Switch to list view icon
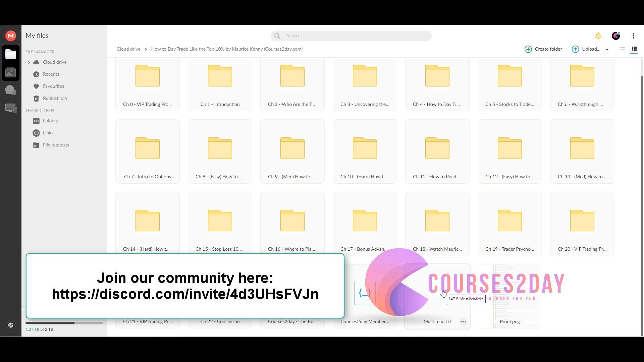644x362 pixels. click(623, 49)
